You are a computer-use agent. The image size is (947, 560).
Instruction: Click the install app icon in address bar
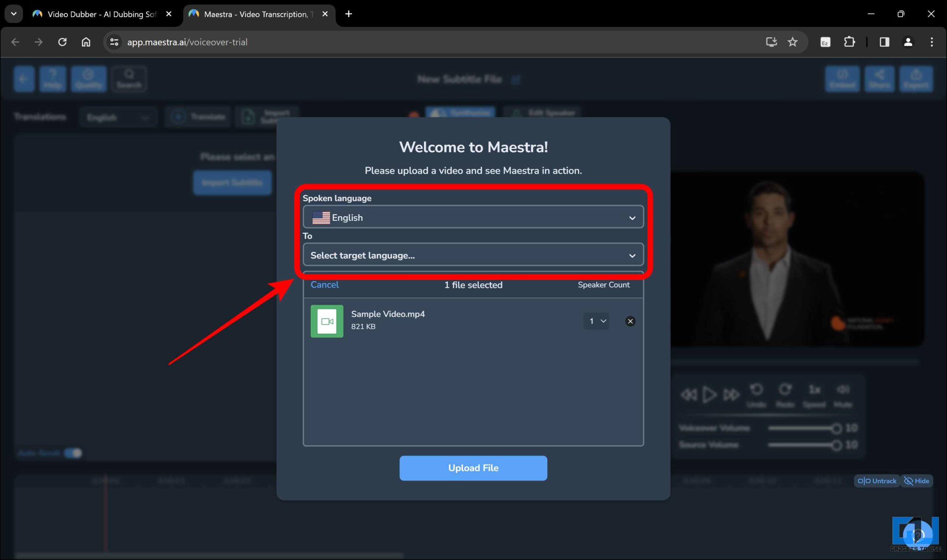coord(771,42)
